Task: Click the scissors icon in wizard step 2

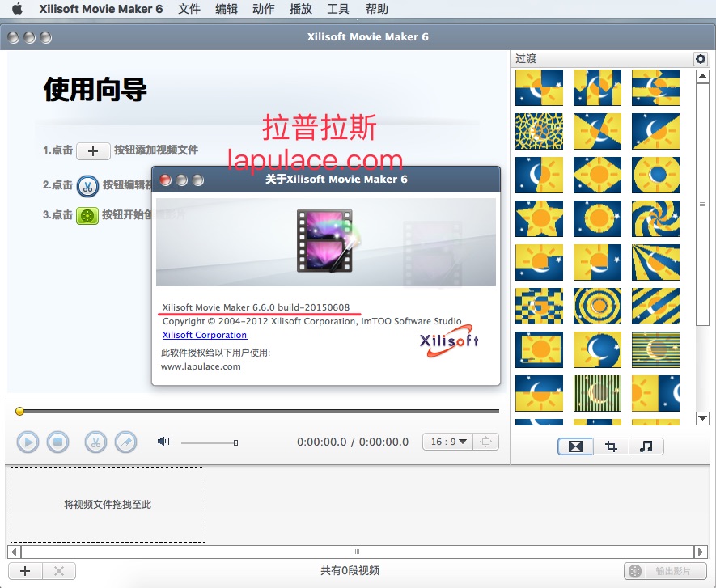Action: [87, 186]
